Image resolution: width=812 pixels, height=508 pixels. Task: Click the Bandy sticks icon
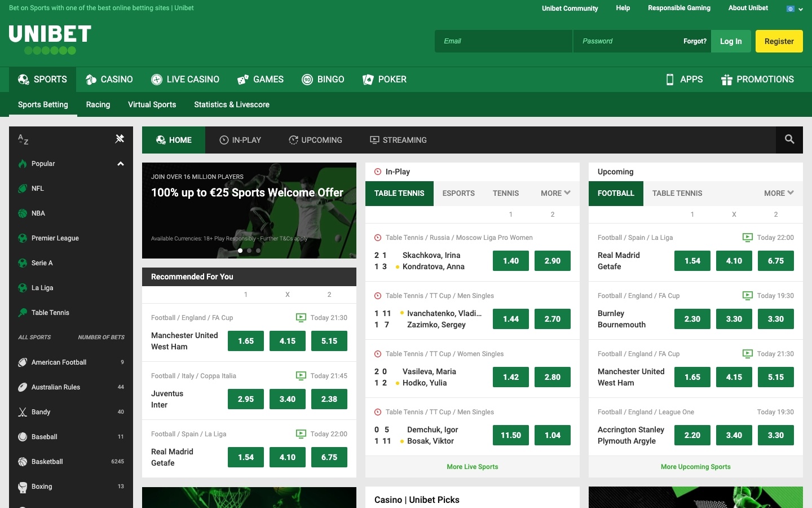tap(23, 412)
